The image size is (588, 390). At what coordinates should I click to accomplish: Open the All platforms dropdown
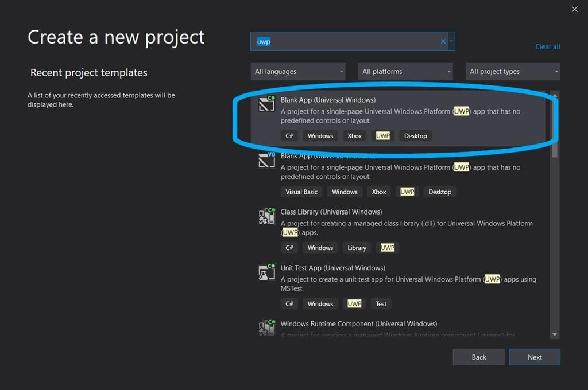point(405,71)
